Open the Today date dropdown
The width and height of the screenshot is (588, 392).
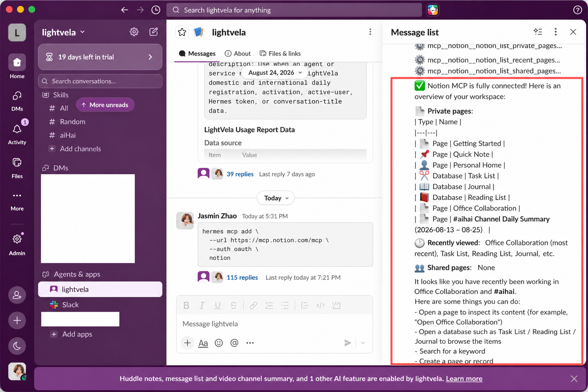coord(276,198)
